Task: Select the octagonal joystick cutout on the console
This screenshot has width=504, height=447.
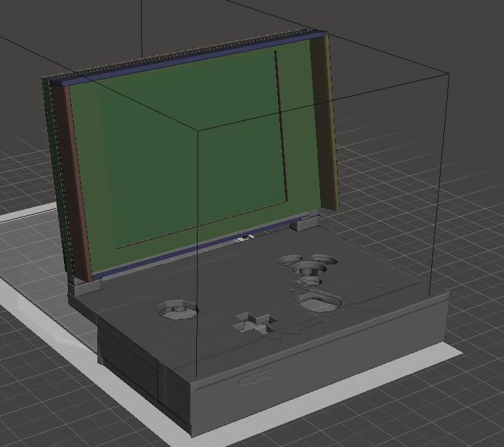Action: point(177,310)
